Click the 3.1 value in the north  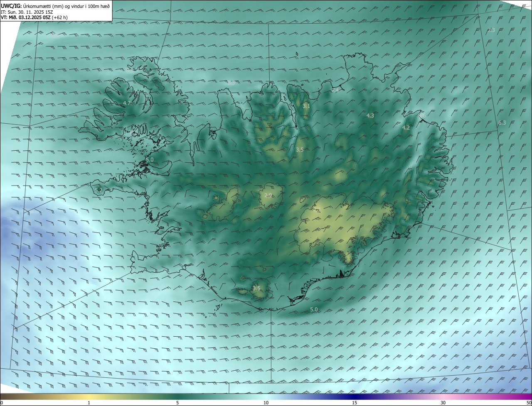click(306, 106)
